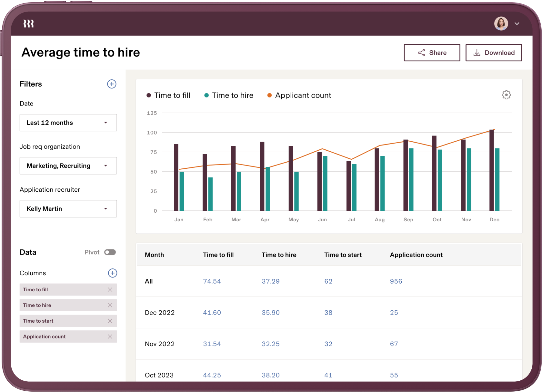This screenshot has height=392, width=542.
Task: Remove the Time to start column
Action: tap(110, 321)
